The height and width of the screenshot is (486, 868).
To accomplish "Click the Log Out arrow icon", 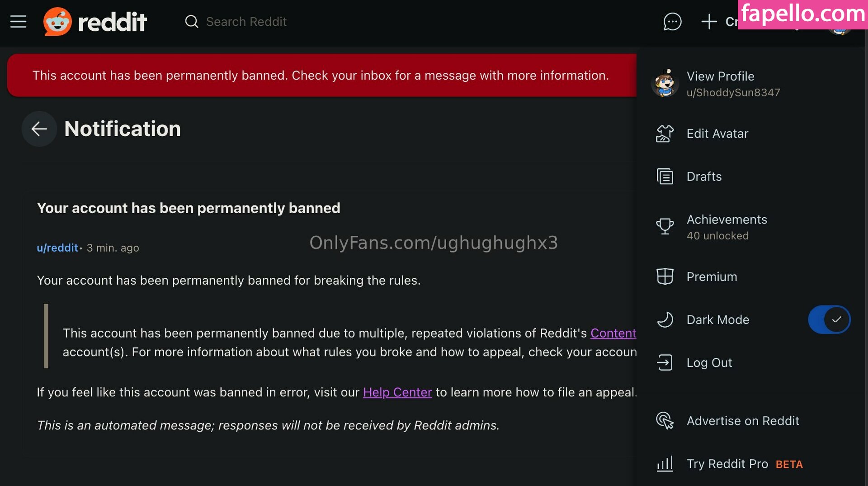I will click(665, 362).
